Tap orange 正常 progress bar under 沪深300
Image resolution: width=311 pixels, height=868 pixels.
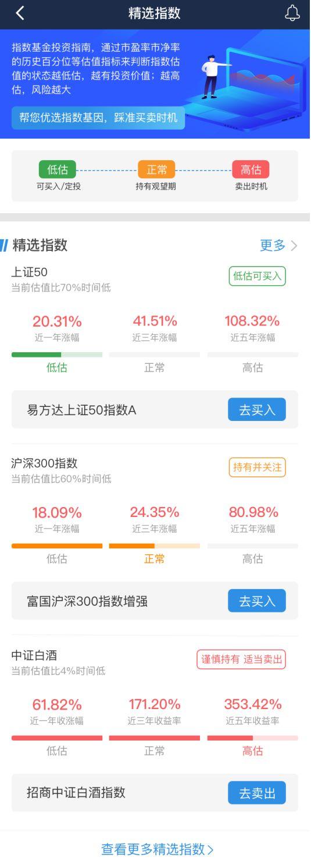[155, 546]
